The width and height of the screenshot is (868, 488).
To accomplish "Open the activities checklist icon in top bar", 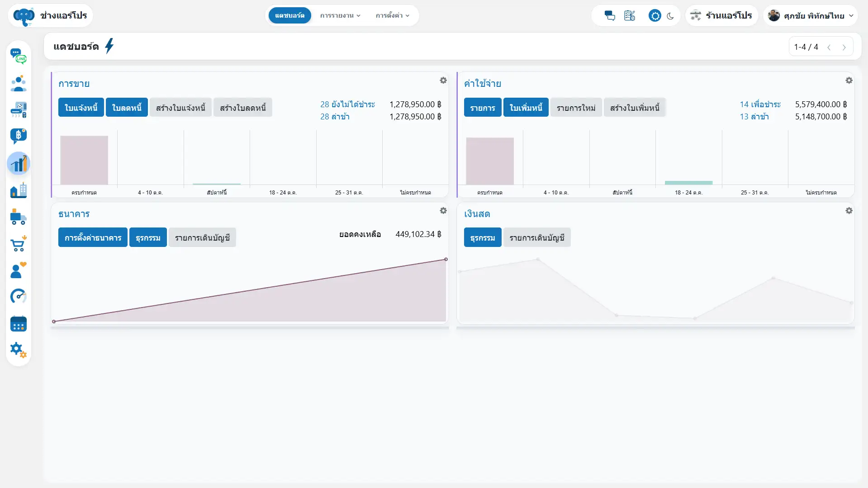I will coord(630,16).
